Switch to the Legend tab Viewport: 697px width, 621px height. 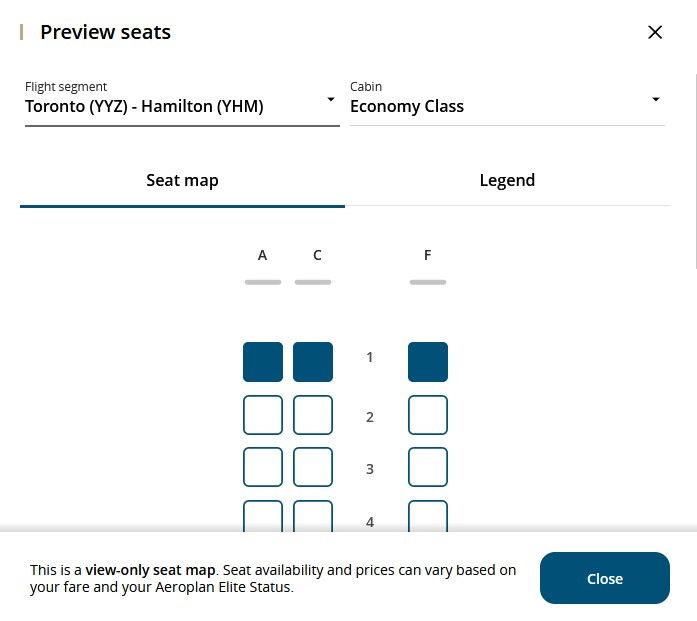pyautogui.click(x=507, y=180)
